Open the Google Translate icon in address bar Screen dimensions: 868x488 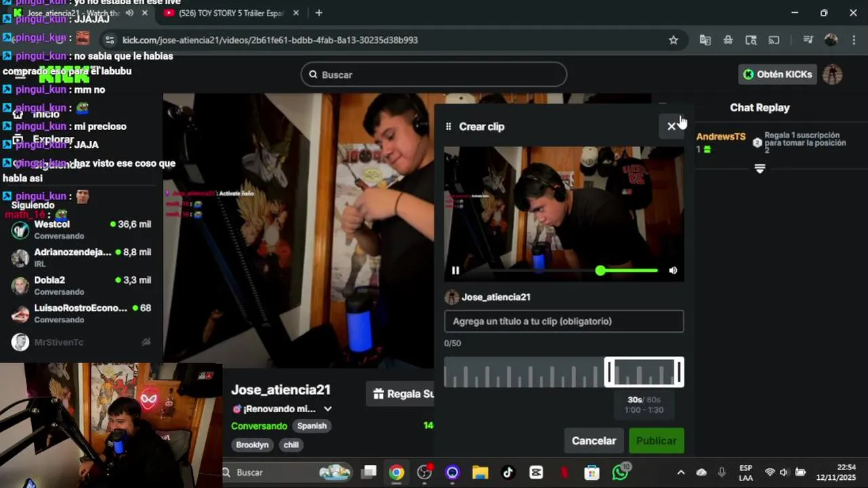(705, 40)
